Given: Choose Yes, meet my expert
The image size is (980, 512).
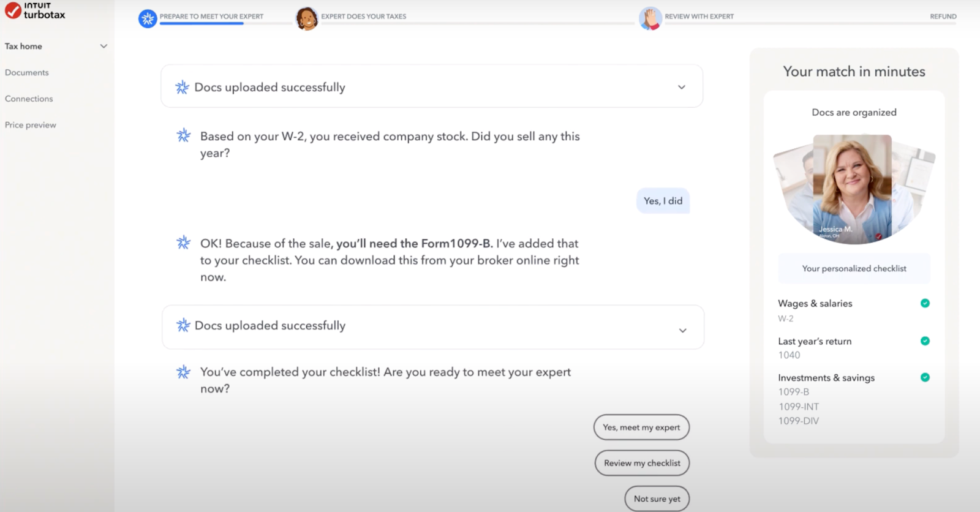Looking at the screenshot, I should [x=641, y=427].
